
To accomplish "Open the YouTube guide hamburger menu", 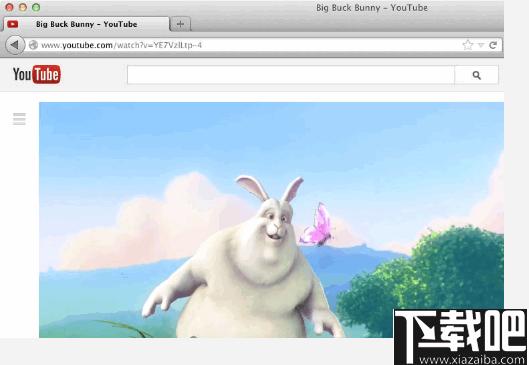I will 19,119.
